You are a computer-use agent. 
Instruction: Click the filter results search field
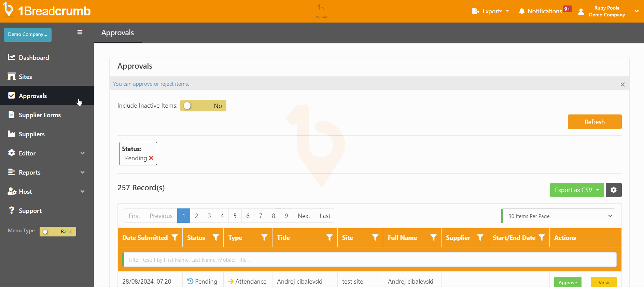click(369, 260)
